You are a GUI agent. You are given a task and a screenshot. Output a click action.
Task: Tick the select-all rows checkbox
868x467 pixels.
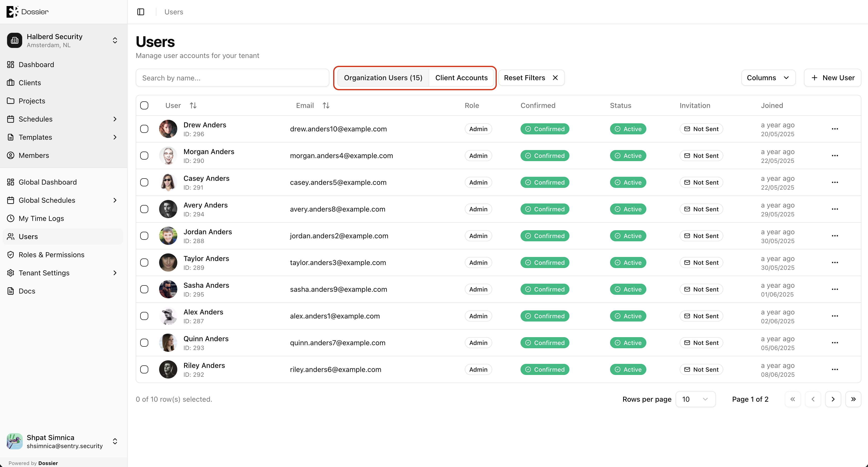[x=144, y=105]
